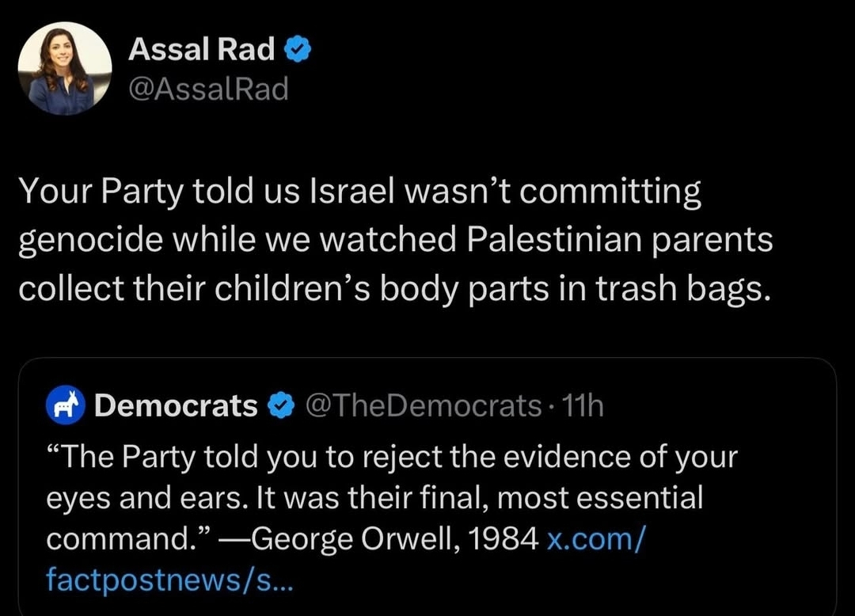Image resolution: width=855 pixels, height=616 pixels.
Task: Open the Assal Rad display name
Action: tap(201, 51)
